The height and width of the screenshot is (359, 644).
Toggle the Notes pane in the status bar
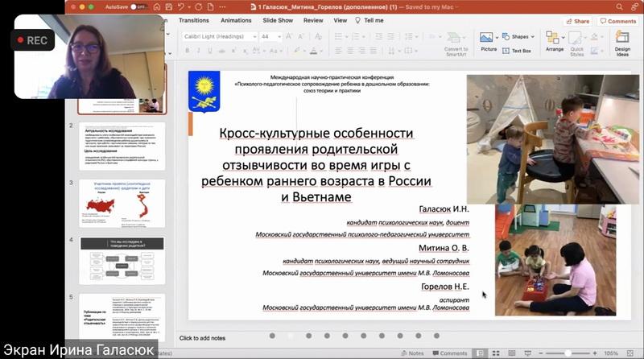tap(412, 353)
